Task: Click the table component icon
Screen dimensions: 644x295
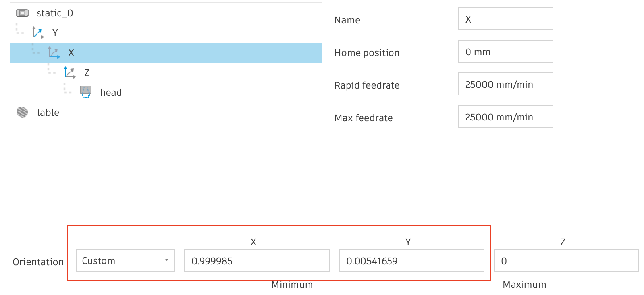Action: [x=22, y=112]
